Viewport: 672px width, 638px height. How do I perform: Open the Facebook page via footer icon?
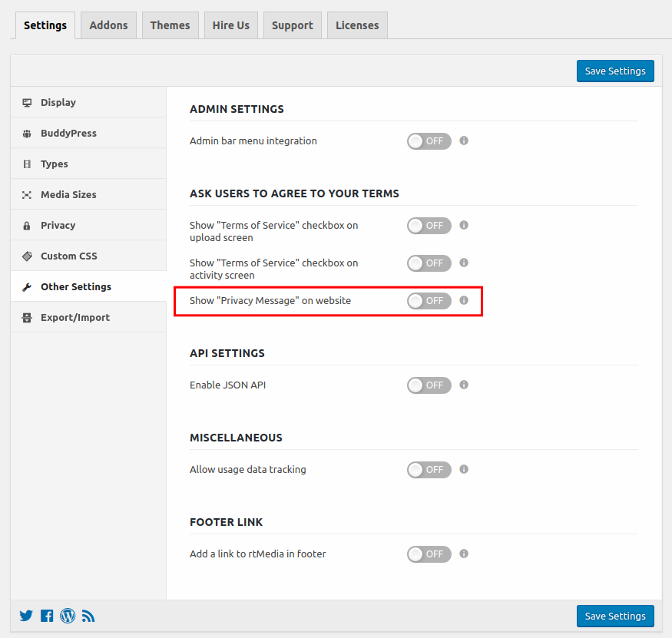click(46, 615)
